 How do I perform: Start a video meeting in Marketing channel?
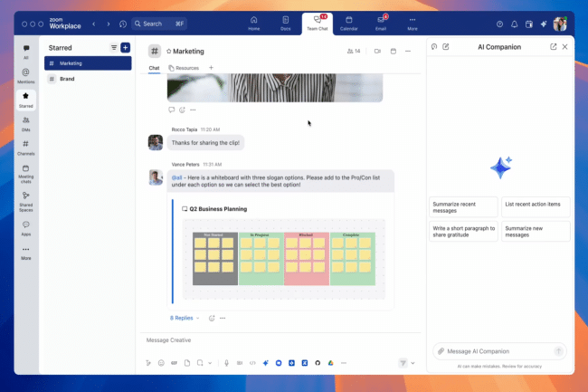point(377,51)
